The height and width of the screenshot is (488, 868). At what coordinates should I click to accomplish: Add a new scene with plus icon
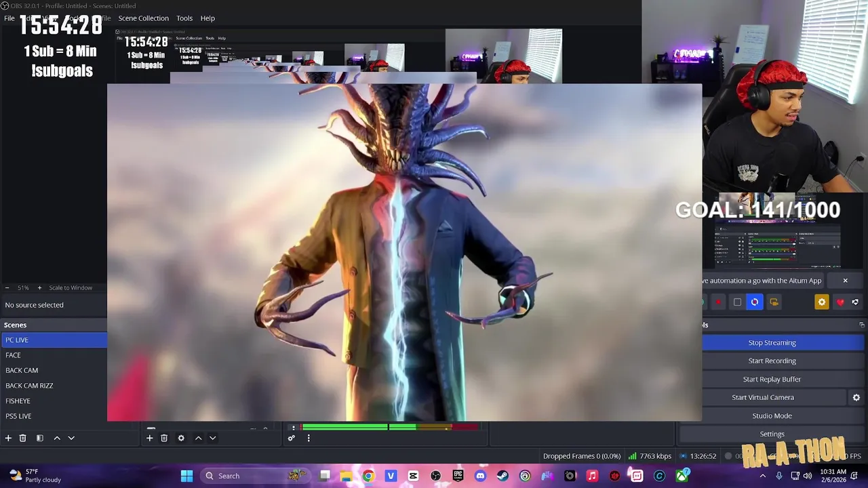tap(8, 439)
